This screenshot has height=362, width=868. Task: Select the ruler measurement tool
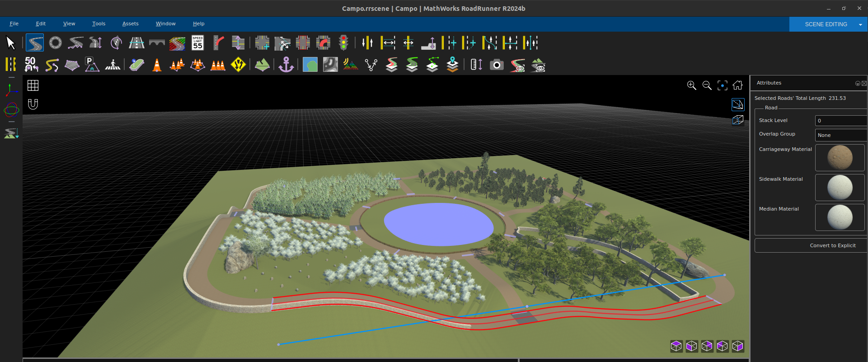[x=476, y=65]
